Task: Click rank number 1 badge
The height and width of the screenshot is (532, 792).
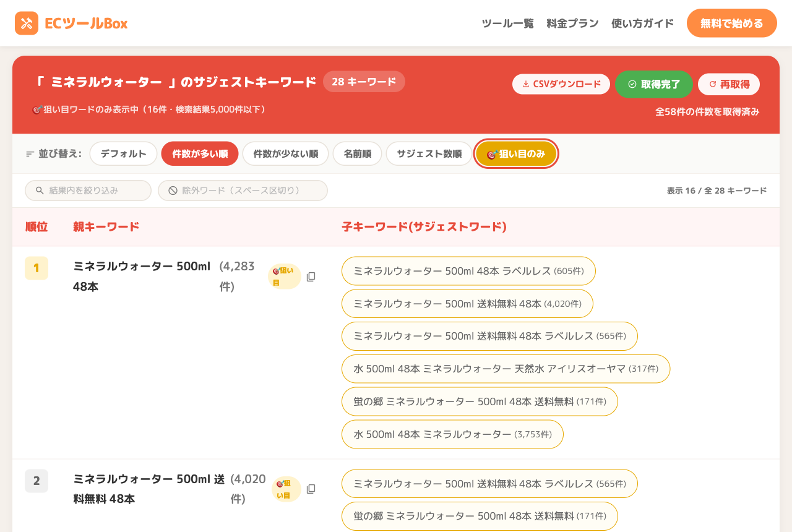Action: [37, 268]
